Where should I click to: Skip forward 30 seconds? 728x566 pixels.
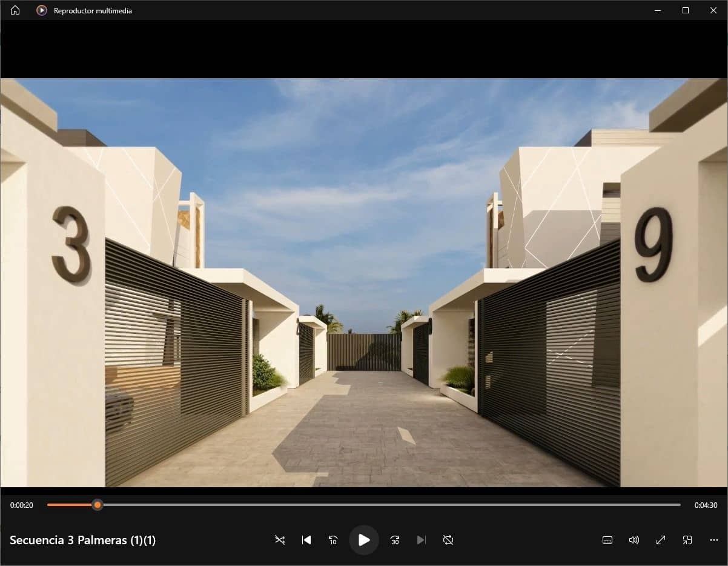(394, 540)
